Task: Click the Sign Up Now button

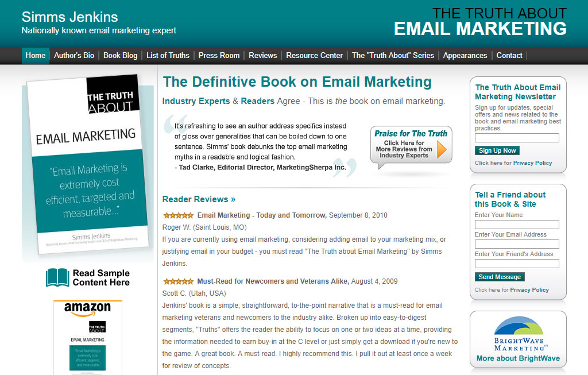Action: pyautogui.click(x=497, y=150)
